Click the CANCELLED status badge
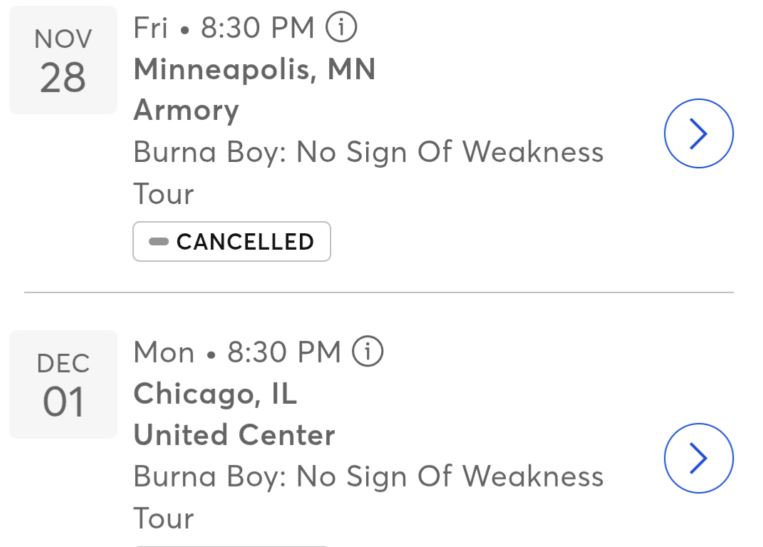The height and width of the screenshot is (547, 763). tap(231, 242)
